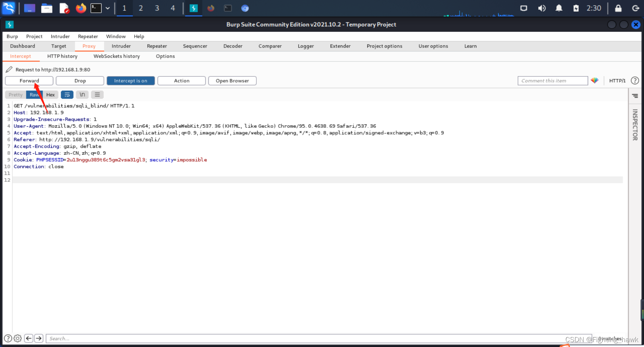Switch to the Intruder tool tab
This screenshot has width=644, height=347.
[x=121, y=46]
